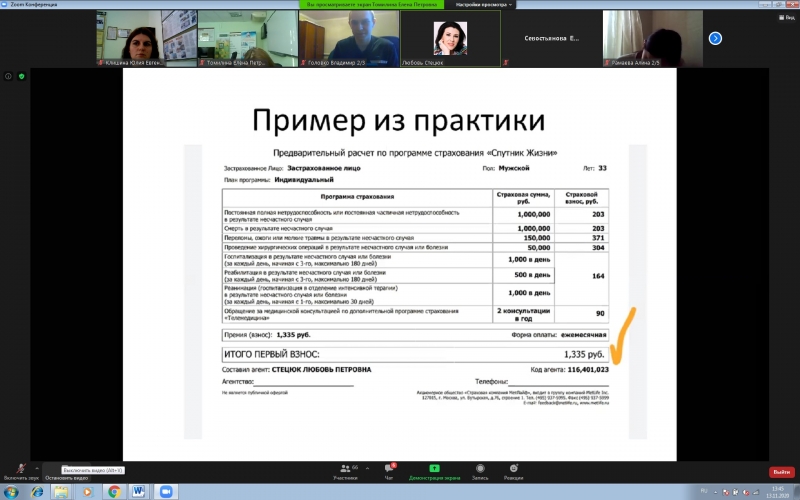Switch layout using Вид button
Image resolution: width=800 pixels, height=500 pixels.
(x=787, y=17)
